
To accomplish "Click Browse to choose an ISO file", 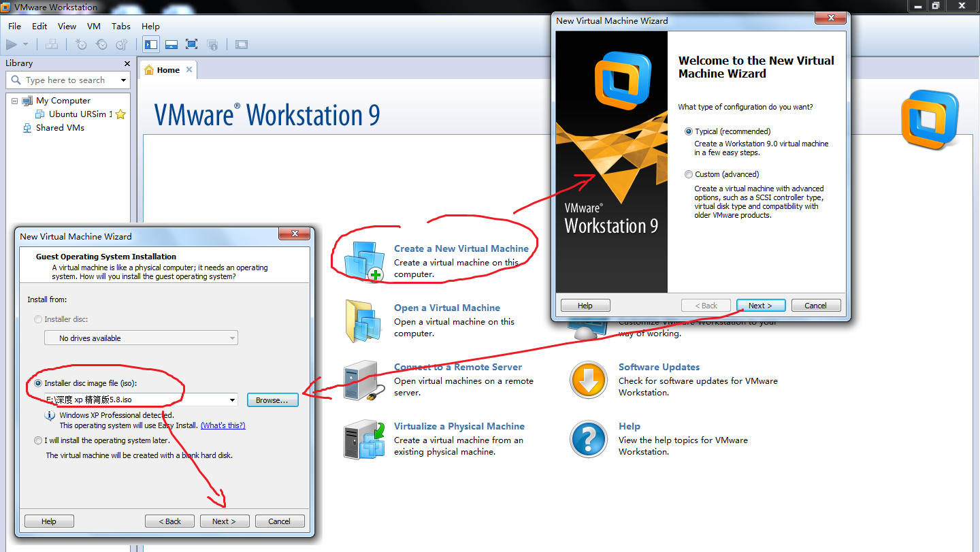I will pos(272,400).
